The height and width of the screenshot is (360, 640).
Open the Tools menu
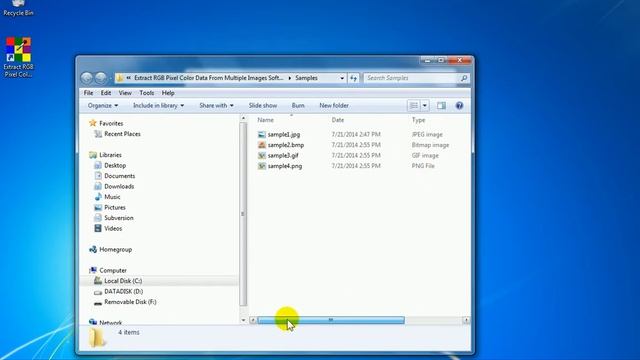coord(147,93)
